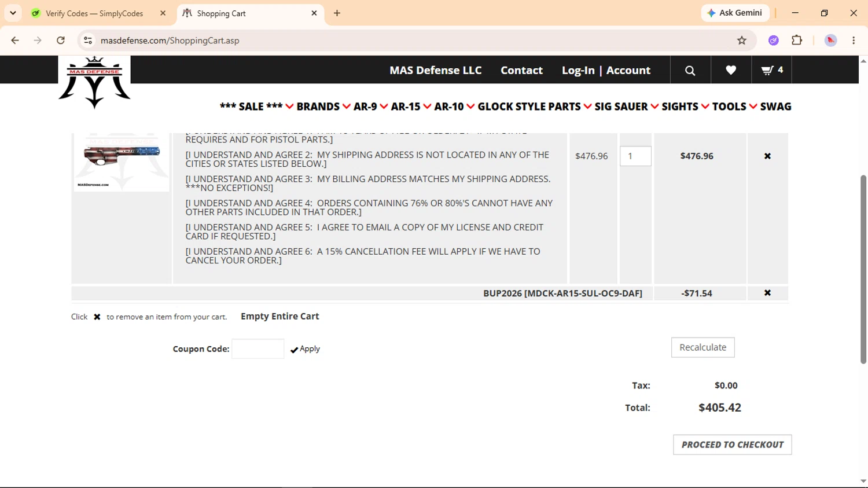The width and height of the screenshot is (868, 488).
Task: Open the Chrome profile avatar
Action: tap(830, 41)
